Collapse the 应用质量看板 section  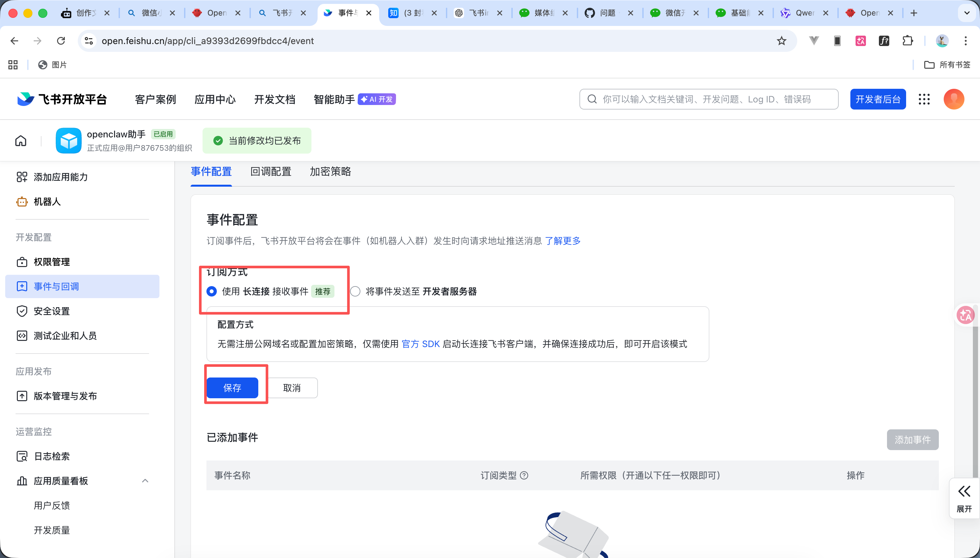click(x=145, y=480)
